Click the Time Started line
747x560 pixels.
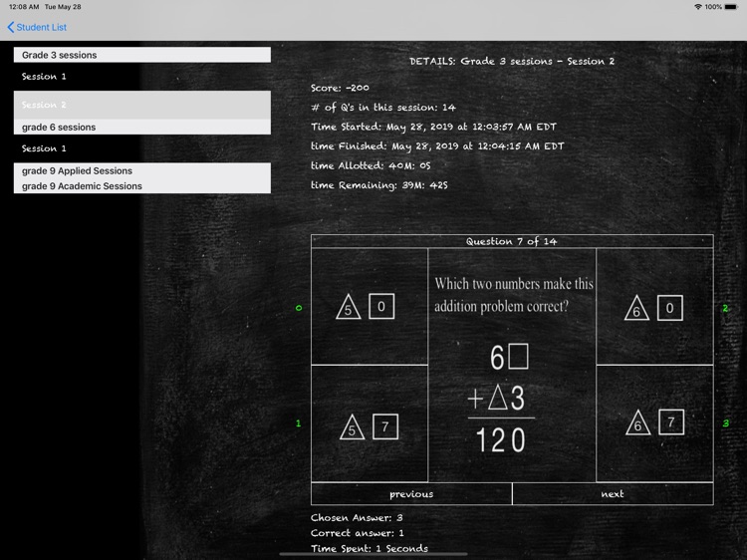tap(433, 127)
